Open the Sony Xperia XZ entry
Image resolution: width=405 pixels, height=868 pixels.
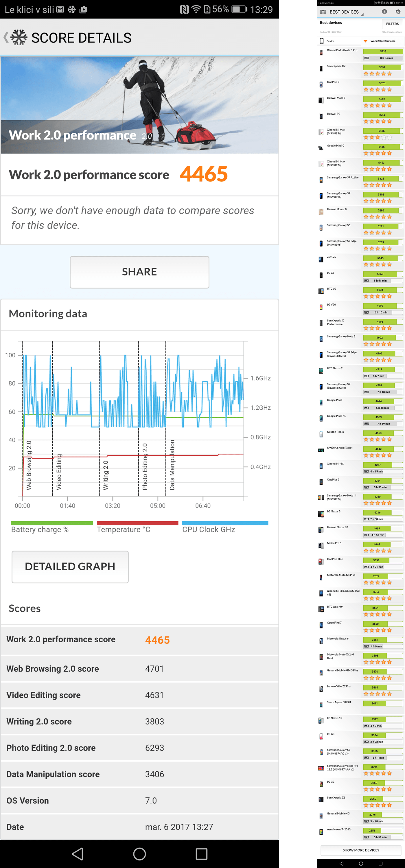click(360, 70)
